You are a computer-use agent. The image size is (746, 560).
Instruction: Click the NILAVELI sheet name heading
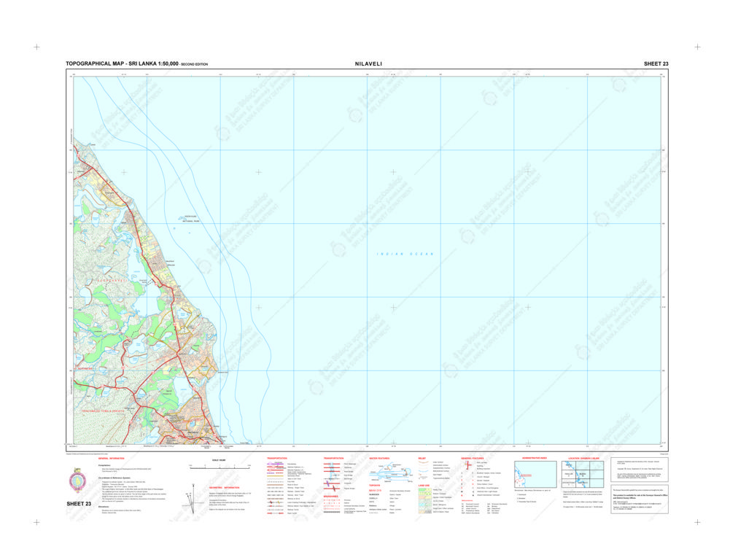click(x=368, y=63)
